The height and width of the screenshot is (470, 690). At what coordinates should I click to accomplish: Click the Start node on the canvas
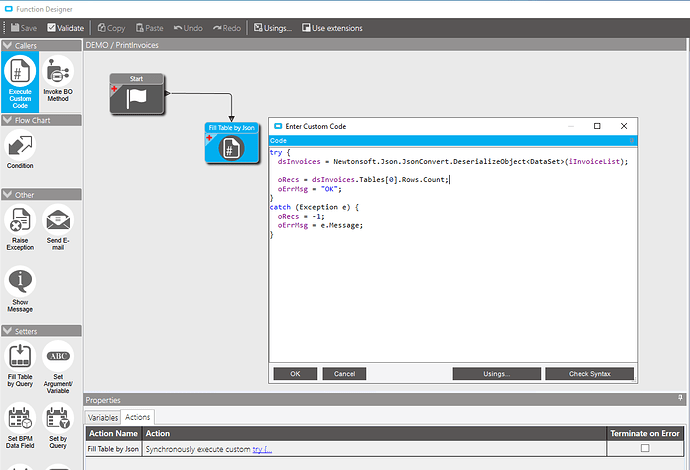pyautogui.click(x=136, y=93)
